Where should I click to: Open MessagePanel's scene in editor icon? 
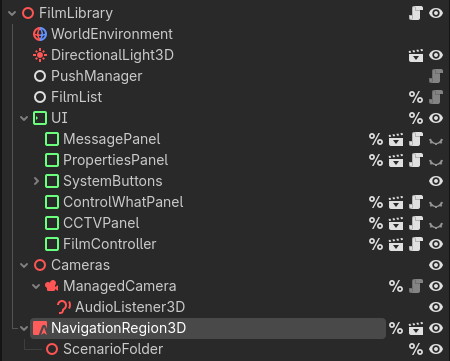[396, 139]
